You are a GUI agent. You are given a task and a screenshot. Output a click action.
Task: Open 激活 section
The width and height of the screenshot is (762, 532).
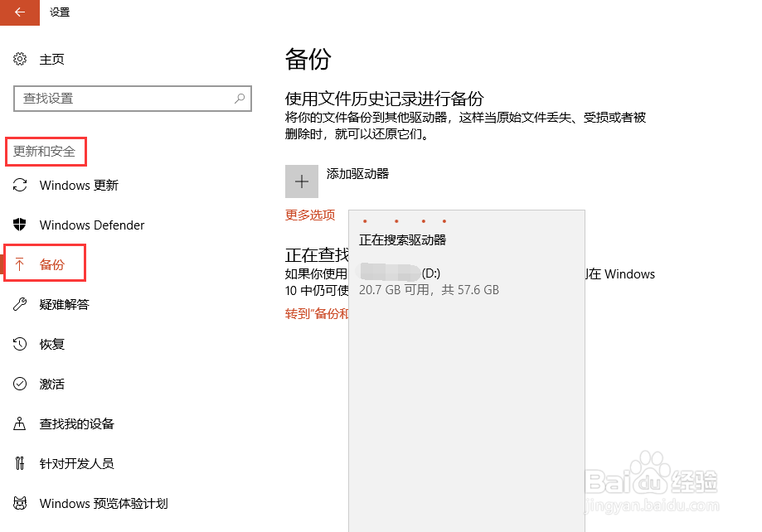[x=51, y=384]
